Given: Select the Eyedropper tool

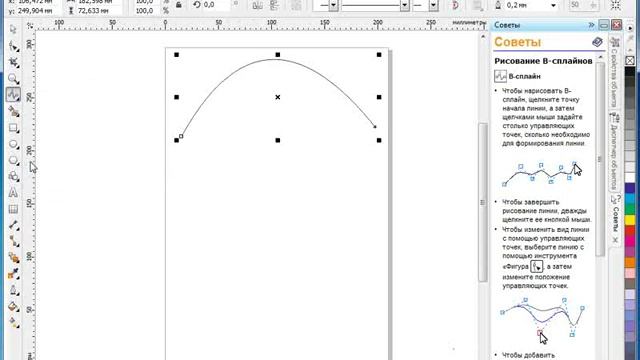Looking at the screenshot, I should [13, 274].
